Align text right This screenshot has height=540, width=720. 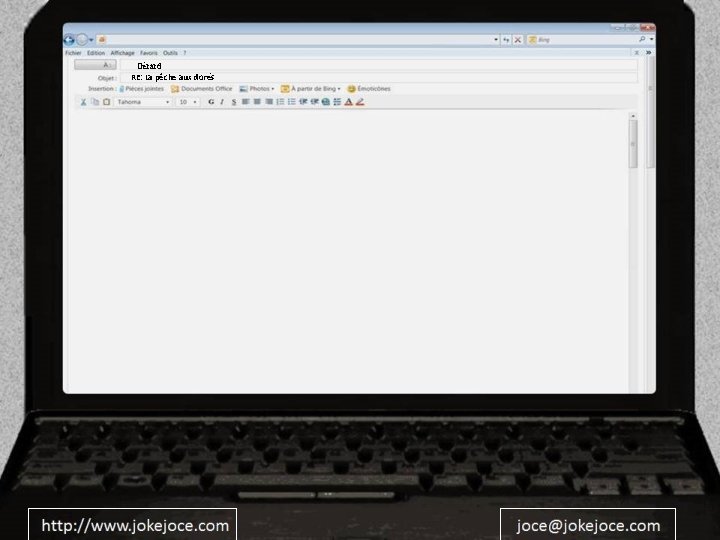coord(269,102)
